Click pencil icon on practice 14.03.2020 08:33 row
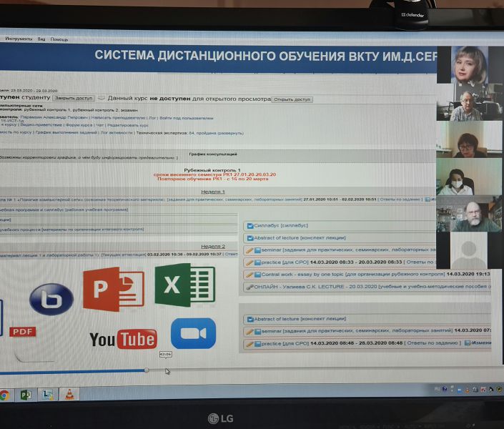This screenshot has width=504, height=429. [249, 262]
